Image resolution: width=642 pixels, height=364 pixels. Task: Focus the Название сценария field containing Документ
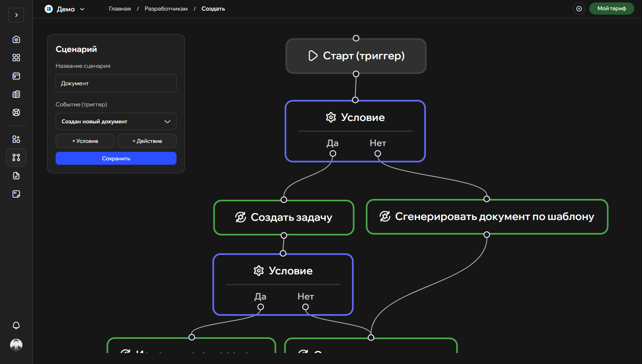(116, 83)
